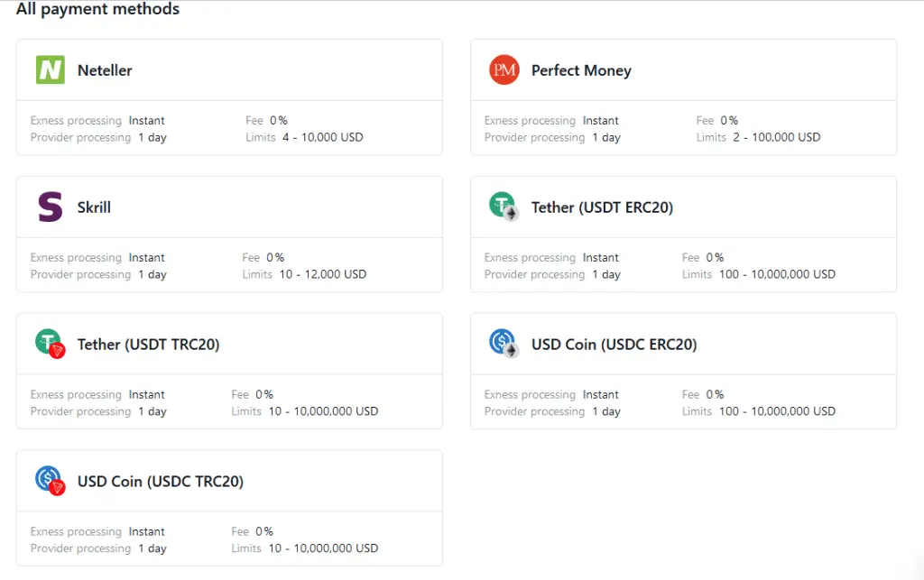Click the Tether USDT TRC20 coin icon
Viewport: 924px width, 580px height.
click(51, 344)
